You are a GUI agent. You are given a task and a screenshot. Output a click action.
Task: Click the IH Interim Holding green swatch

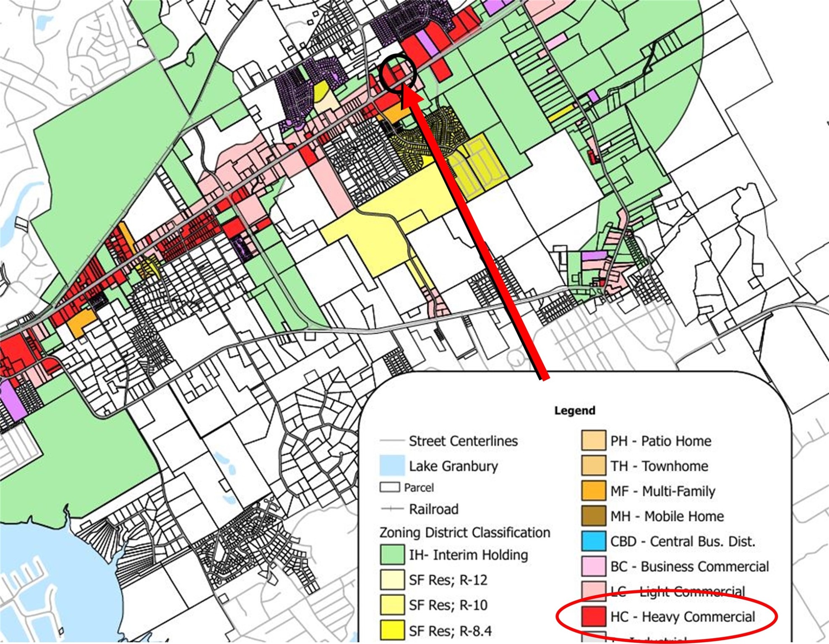[x=392, y=555]
